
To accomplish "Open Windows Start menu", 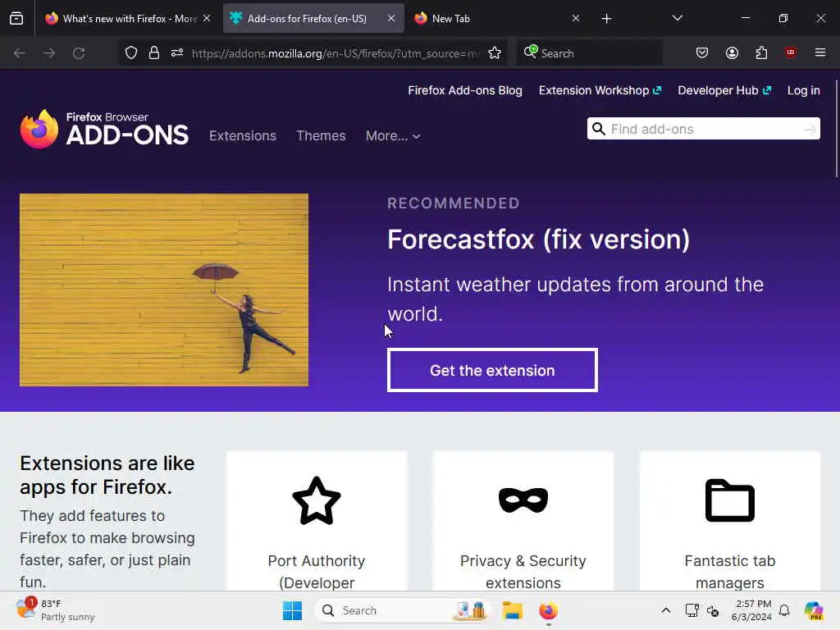I will [x=293, y=610].
